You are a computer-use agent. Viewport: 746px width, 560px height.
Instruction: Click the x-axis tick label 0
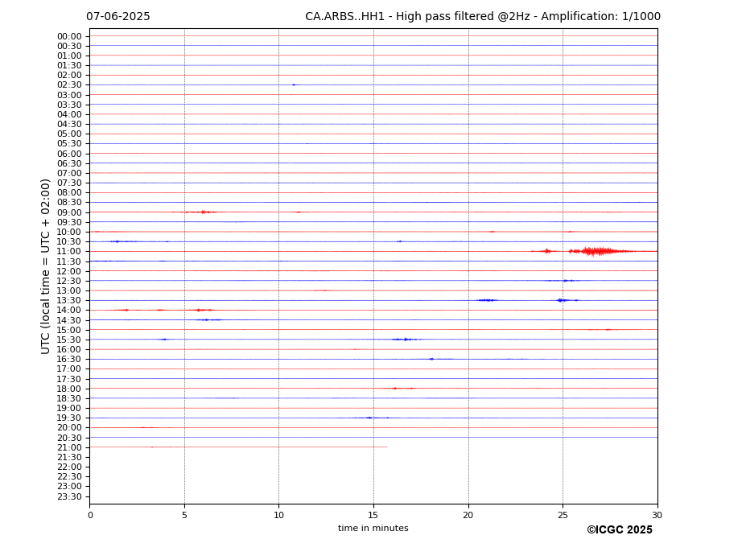pyautogui.click(x=90, y=515)
